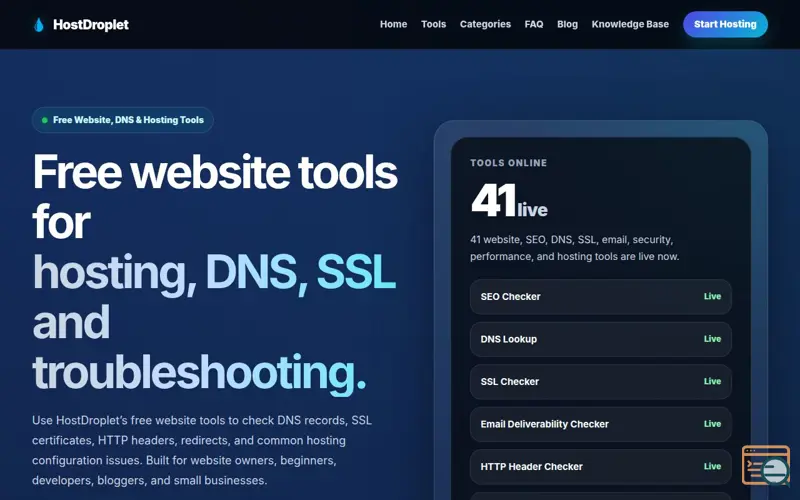800x500 pixels.
Task: Open the SSL Checker tool row
Action: (601, 381)
